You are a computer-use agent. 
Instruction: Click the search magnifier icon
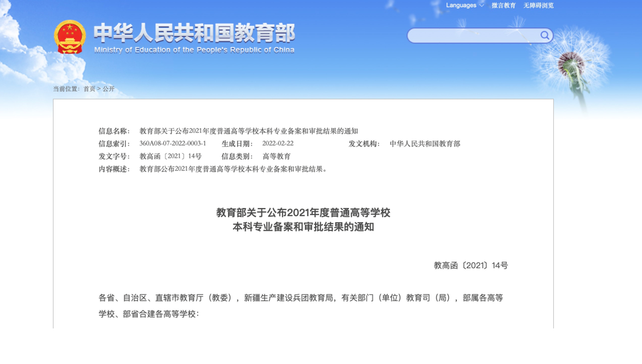coord(544,36)
